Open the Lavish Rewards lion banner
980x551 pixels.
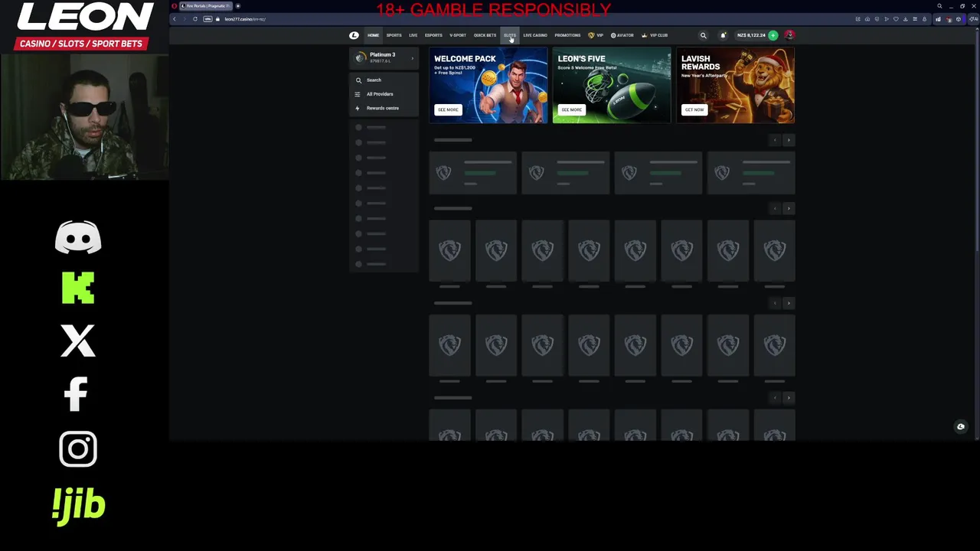(735, 85)
